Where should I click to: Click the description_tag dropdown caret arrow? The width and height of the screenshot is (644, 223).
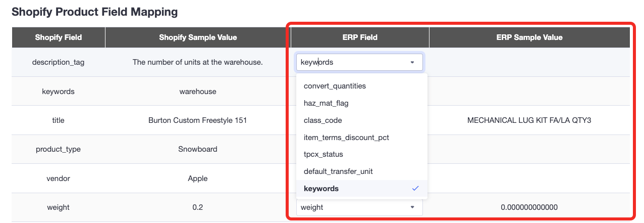pos(412,63)
